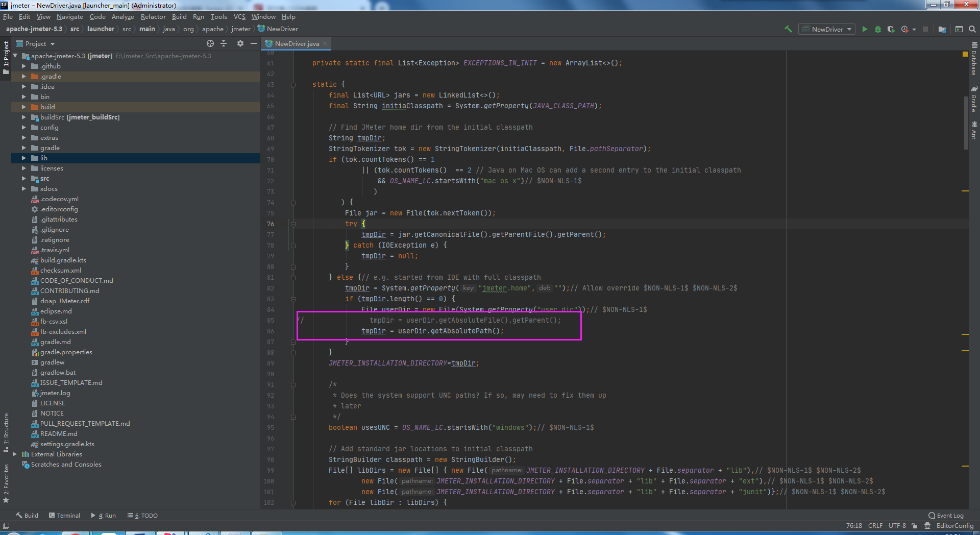Viewport: 980px width, 535px height.
Task: Open the Build tool window button
Action: (x=27, y=516)
